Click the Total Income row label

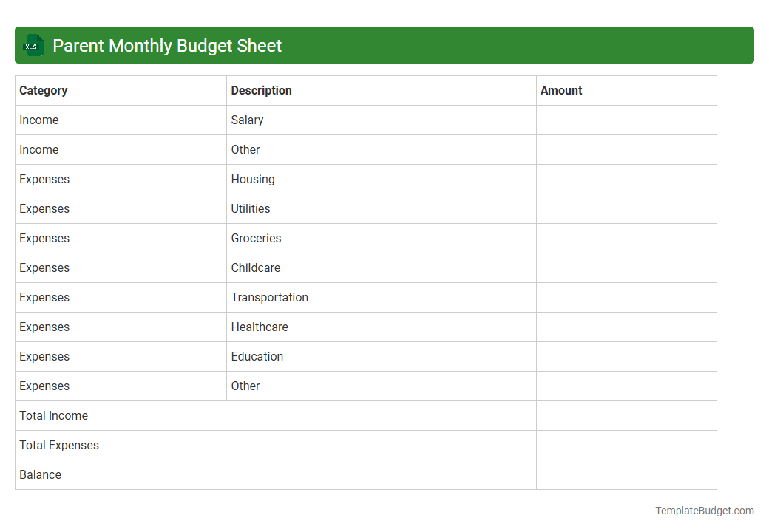[53, 415]
